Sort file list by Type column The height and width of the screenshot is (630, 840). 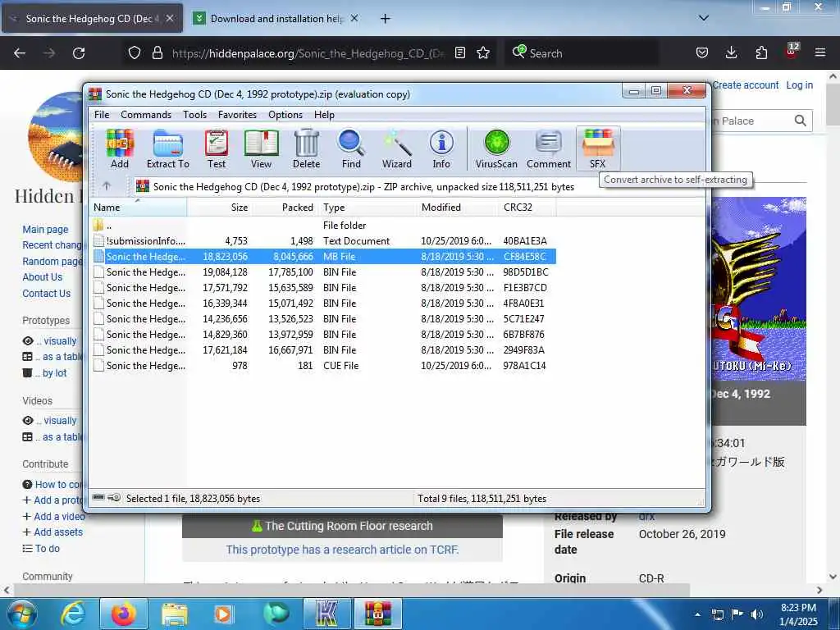pyautogui.click(x=367, y=208)
